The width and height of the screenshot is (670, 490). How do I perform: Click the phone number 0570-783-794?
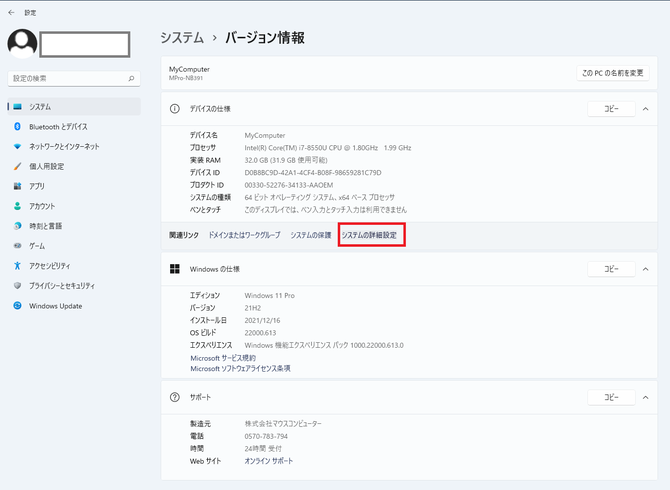(266, 436)
